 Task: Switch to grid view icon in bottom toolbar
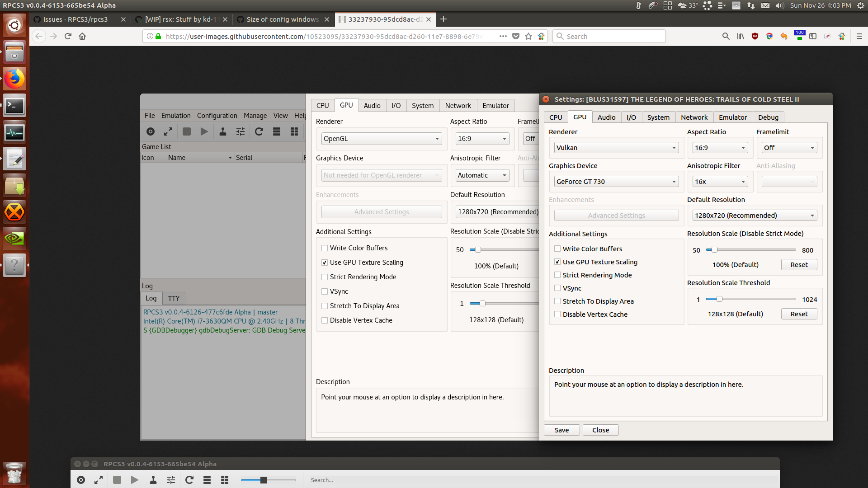(x=225, y=480)
